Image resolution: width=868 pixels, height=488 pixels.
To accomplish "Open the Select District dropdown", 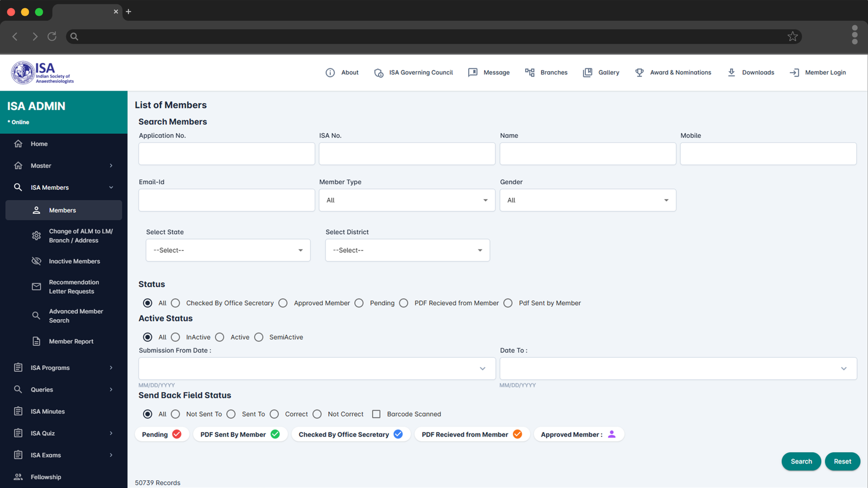I will coord(407,250).
